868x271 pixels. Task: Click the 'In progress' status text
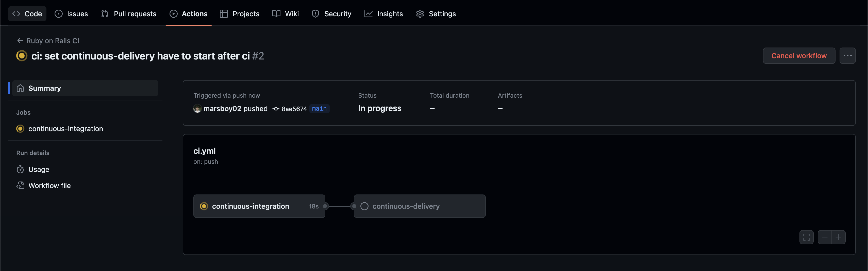(379, 108)
